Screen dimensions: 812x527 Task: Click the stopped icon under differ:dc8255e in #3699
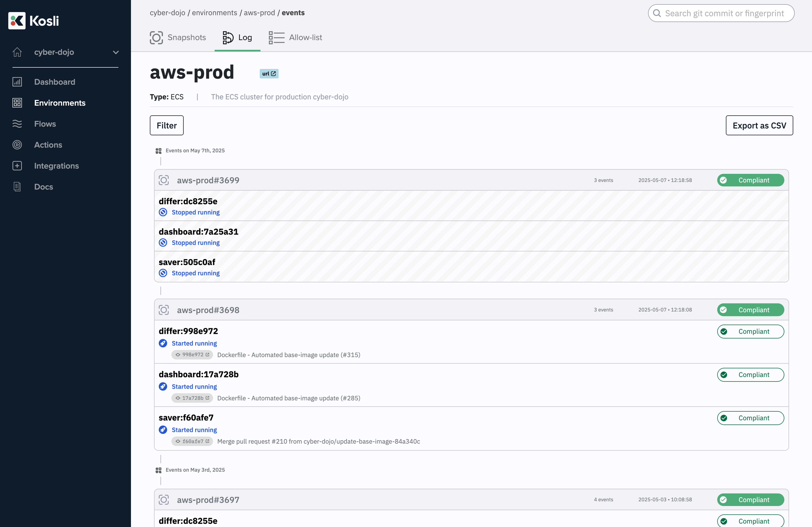click(163, 212)
